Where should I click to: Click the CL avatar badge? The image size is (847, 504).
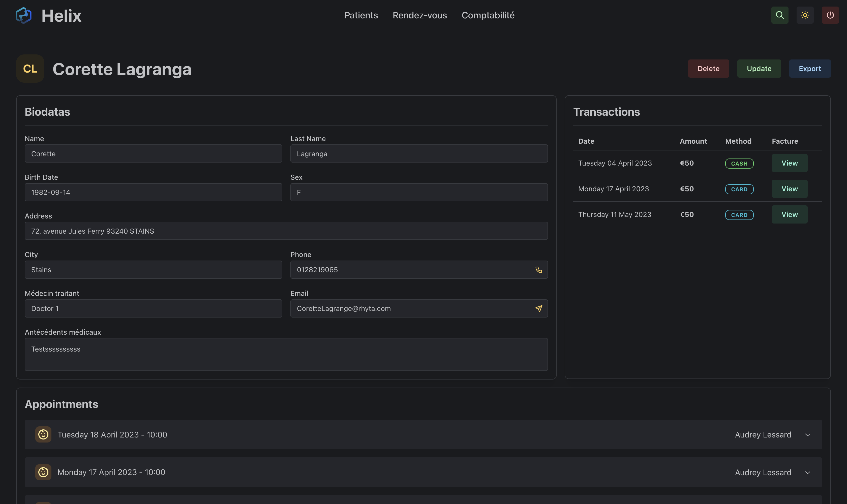coord(30,69)
